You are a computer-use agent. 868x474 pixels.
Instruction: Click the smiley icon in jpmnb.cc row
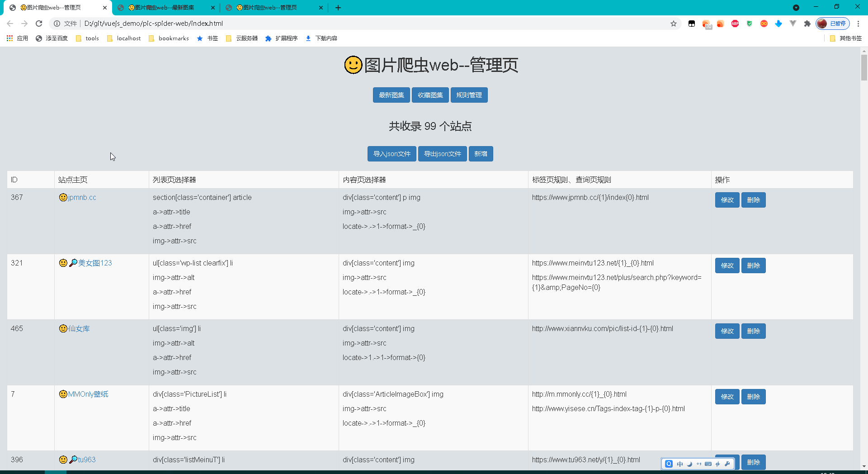(x=63, y=197)
